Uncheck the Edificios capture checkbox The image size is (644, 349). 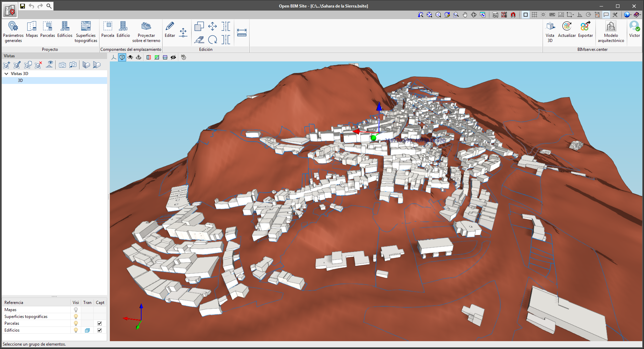(x=100, y=330)
